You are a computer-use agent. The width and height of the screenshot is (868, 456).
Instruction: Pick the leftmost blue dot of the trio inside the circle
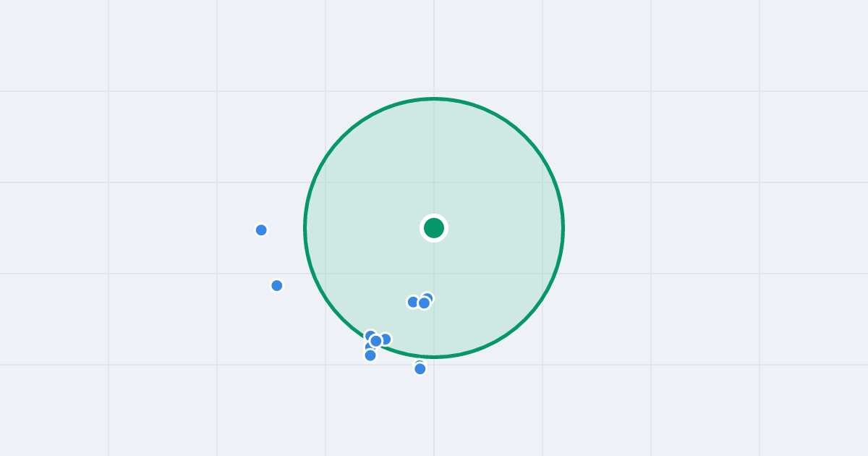(x=413, y=302)
